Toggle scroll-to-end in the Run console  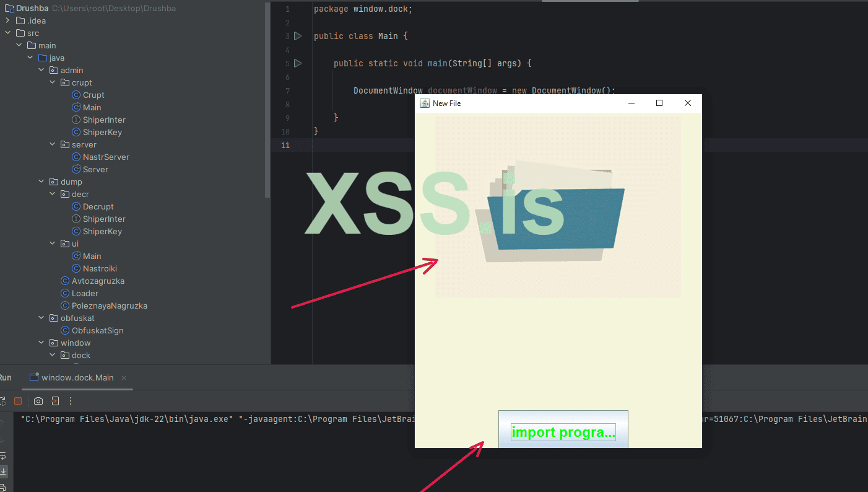coord(2,471)
